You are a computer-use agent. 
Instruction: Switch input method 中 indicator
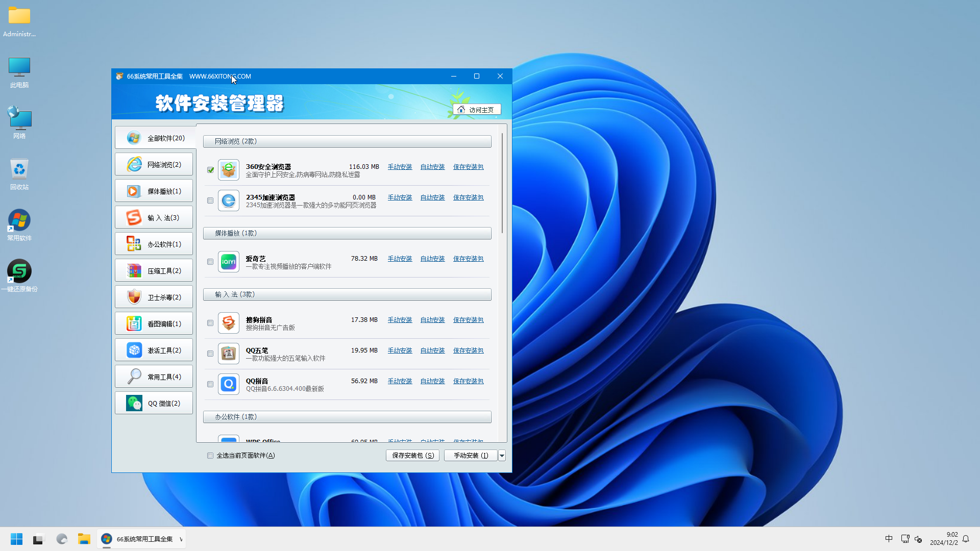coord(889,539)
